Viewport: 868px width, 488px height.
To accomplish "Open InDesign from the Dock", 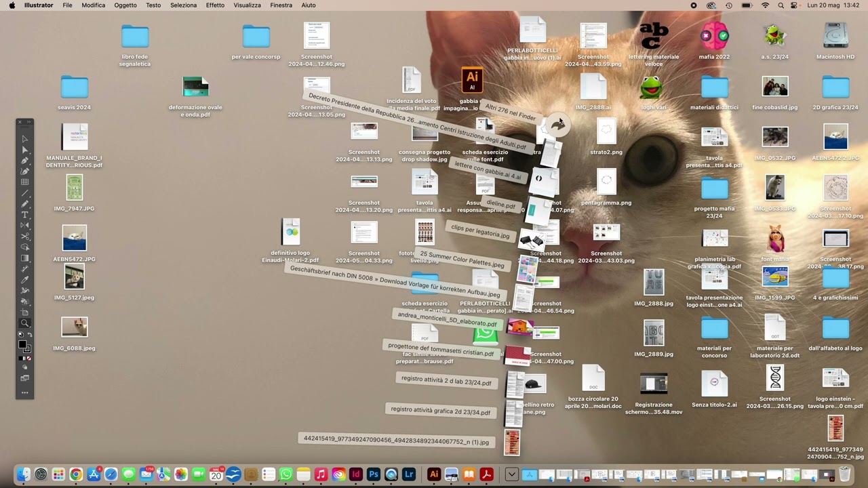I will point(355,474).
